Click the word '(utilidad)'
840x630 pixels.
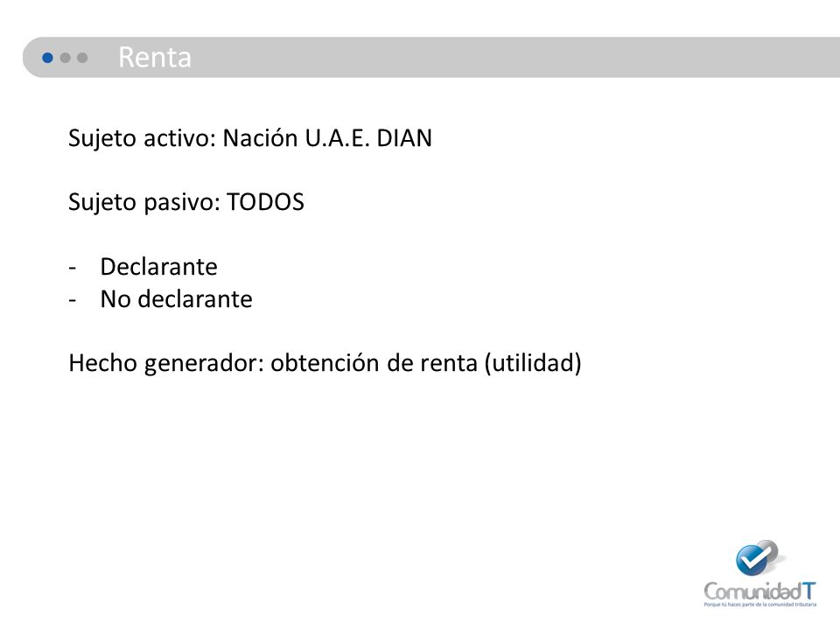[x=533, y=363]
